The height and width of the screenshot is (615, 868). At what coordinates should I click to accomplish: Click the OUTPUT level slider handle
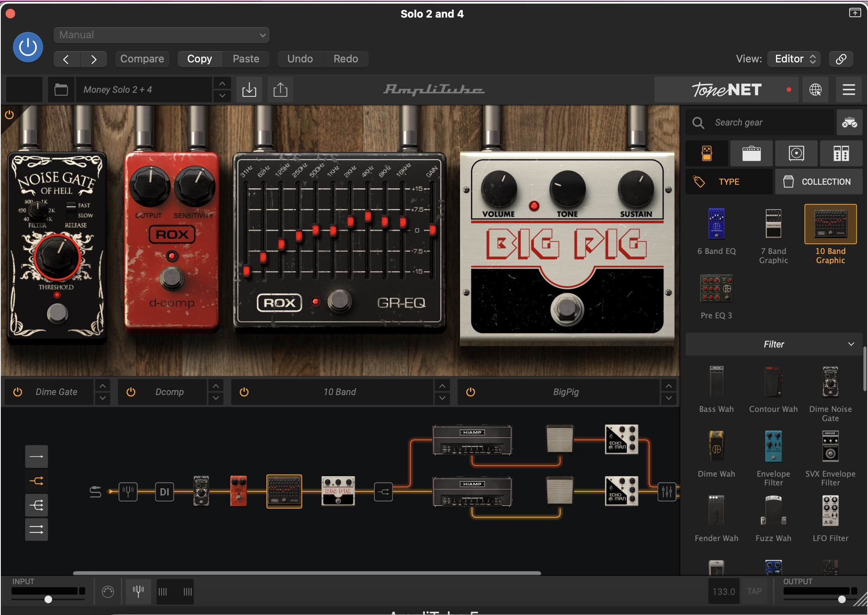pyautogui.click(x=842, y=599)
